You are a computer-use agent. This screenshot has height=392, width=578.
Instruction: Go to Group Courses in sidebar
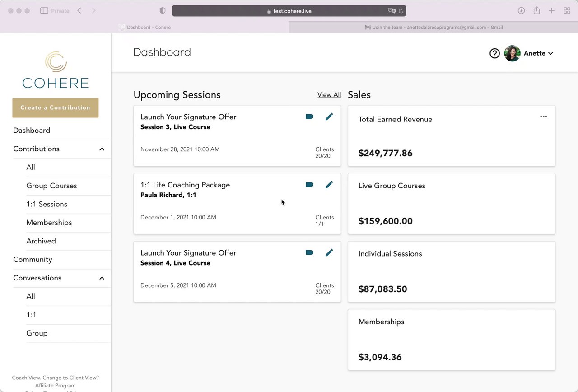51,186
